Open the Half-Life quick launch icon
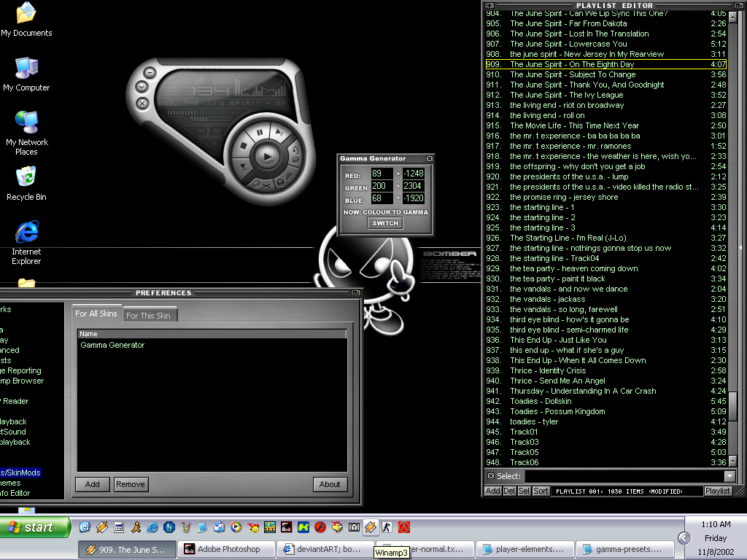Screen dimensions: 747x560 (404, 527)
